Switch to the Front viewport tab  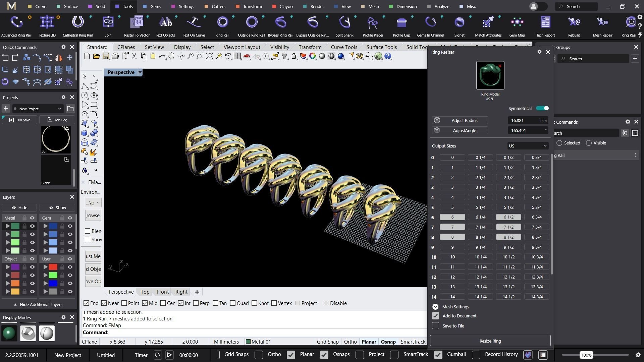click(x=163, y=292)
